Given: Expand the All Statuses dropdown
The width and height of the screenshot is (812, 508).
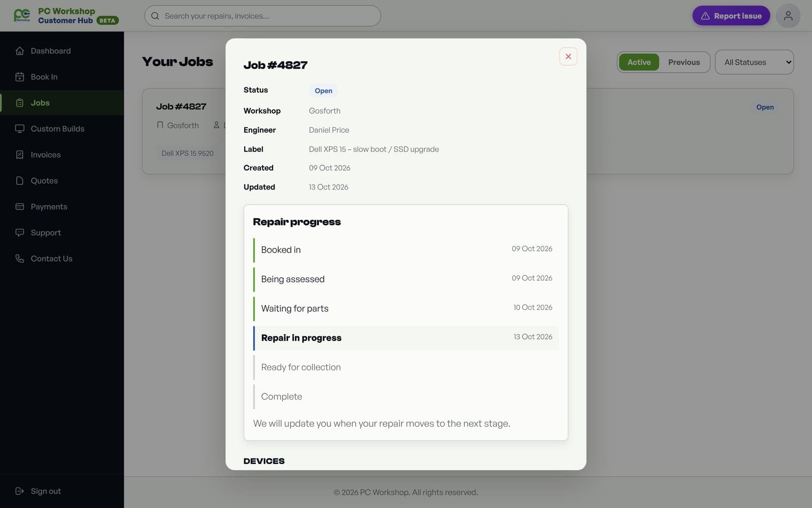Looking at the screenshot, I should click(754, 62).
